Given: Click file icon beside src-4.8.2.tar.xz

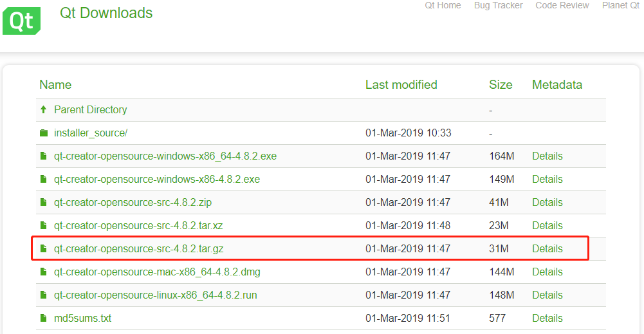Looking at the screenshot, I should [44, 225].
